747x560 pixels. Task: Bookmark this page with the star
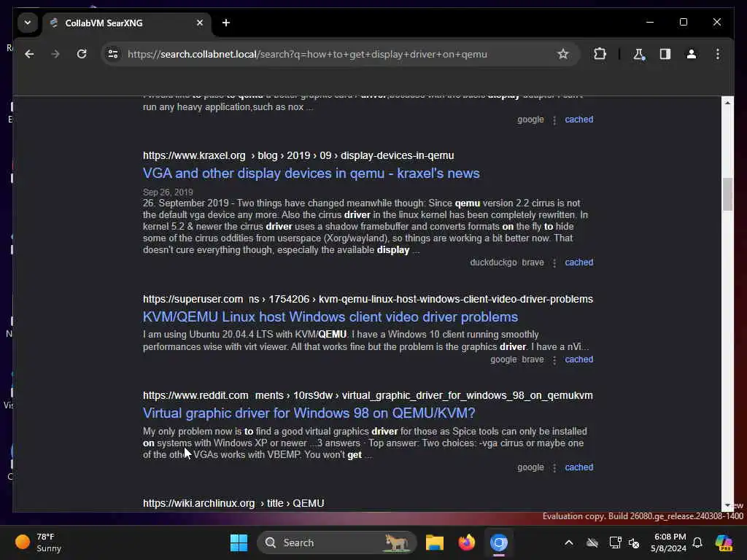tap(563, 54)
